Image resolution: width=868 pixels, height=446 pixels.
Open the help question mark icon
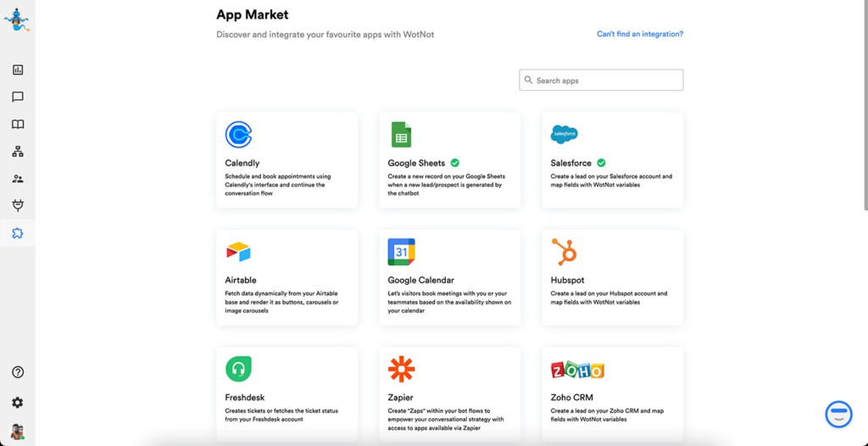17,372
